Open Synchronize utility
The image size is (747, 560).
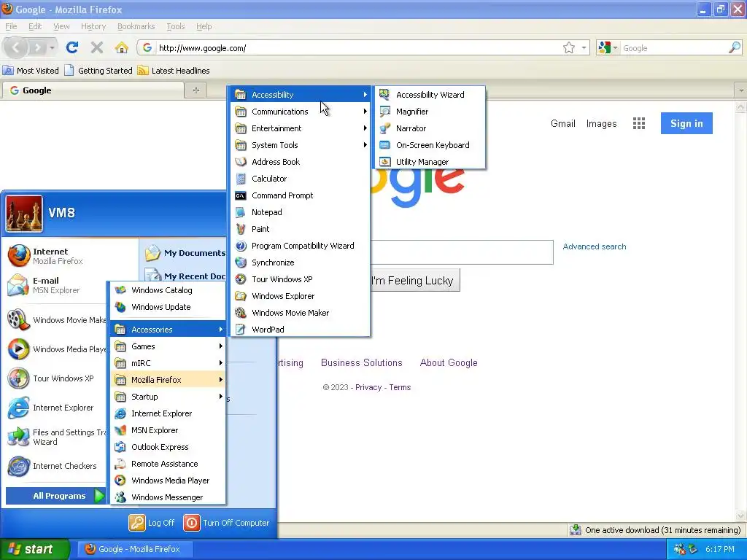(300, 262)
